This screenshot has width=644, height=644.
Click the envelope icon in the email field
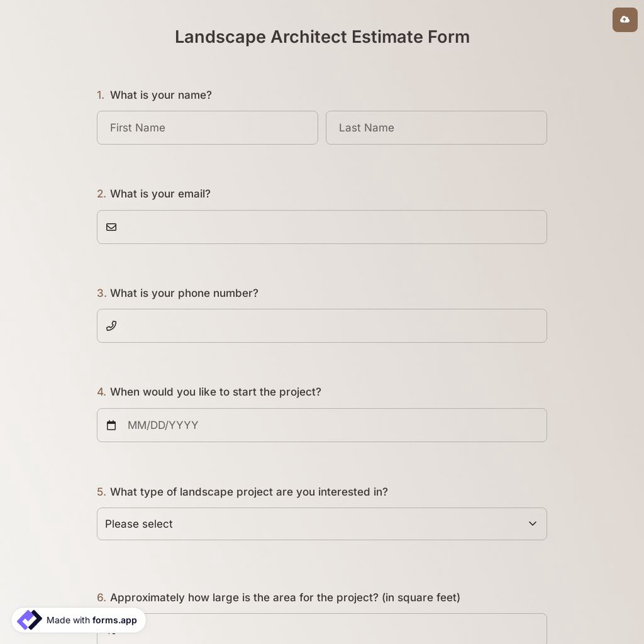[x=111, y=226]
